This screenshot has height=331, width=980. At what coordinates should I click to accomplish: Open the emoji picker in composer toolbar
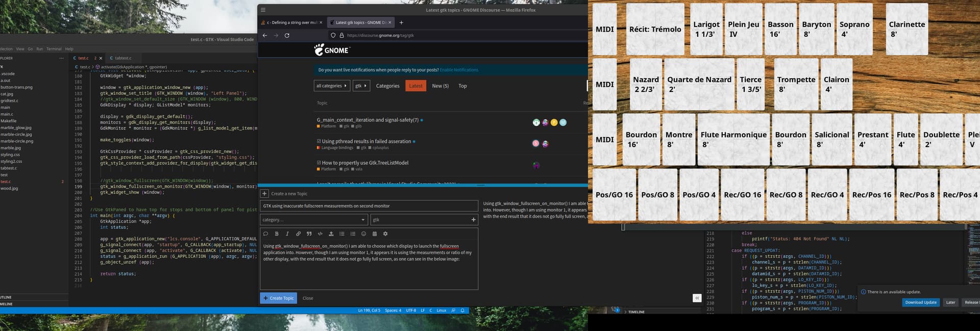tap(364, 234)
